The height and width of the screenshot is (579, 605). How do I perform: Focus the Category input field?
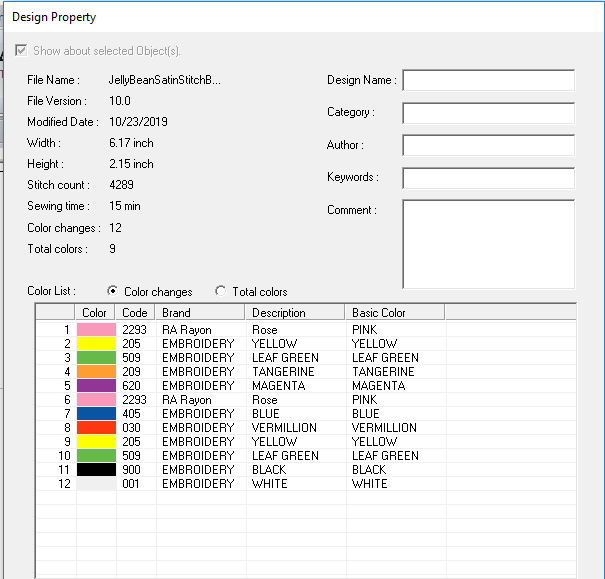(488, 113)
